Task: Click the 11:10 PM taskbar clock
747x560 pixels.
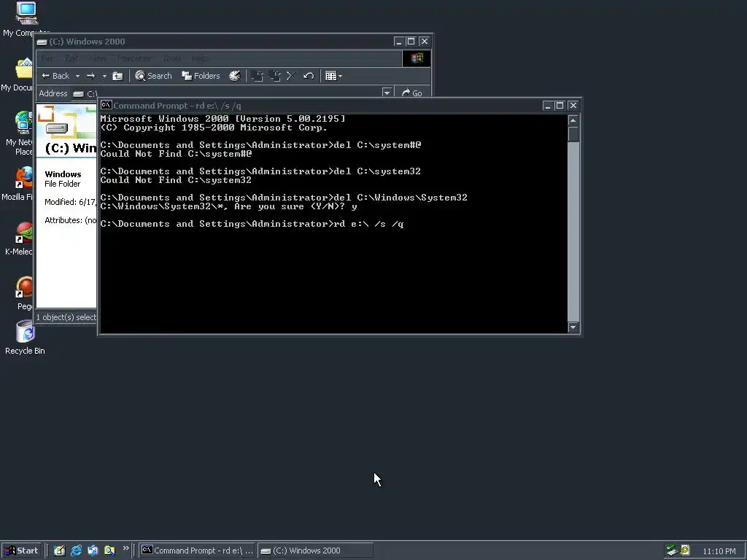Action: 719,551
